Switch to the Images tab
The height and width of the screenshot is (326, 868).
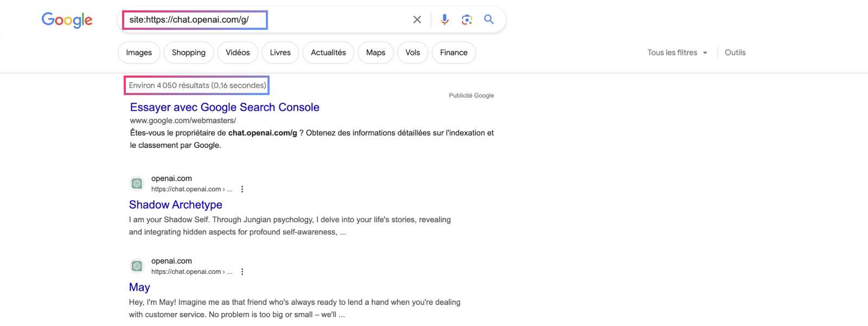tap(139, 53)
